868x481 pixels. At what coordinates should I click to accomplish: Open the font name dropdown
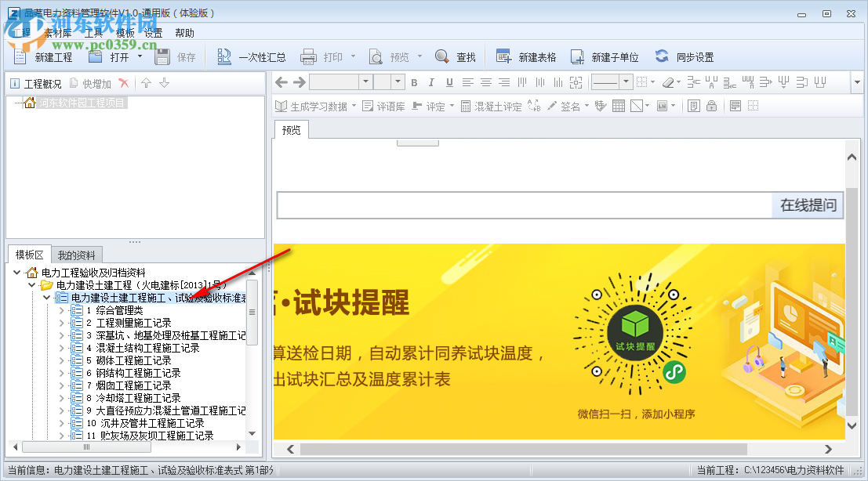coord(365,82)
